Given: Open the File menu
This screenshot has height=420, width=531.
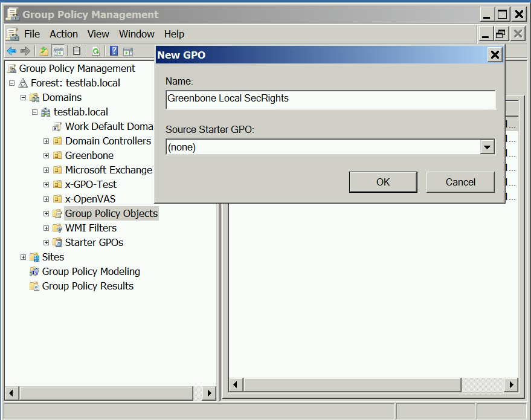Looking at the screenshot, I should tap(32, 34).
